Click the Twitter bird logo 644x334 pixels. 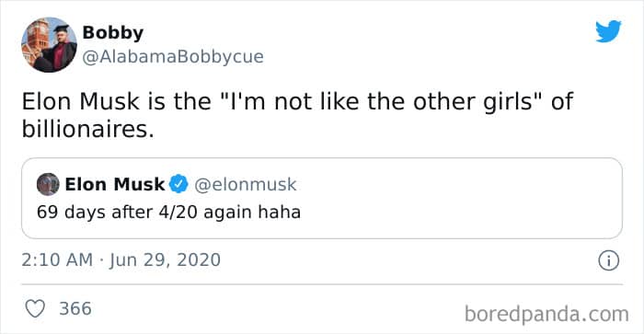coord(608,31)
